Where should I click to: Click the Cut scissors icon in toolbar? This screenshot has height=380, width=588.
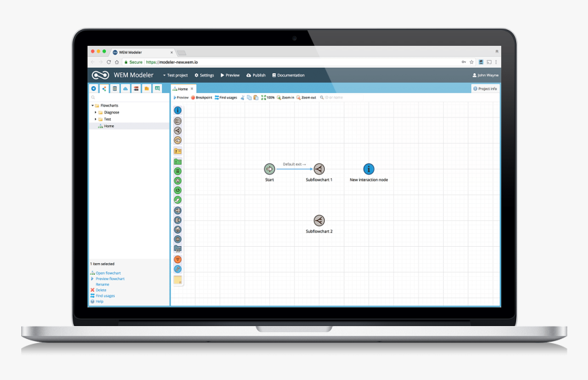tap(242, 98)
